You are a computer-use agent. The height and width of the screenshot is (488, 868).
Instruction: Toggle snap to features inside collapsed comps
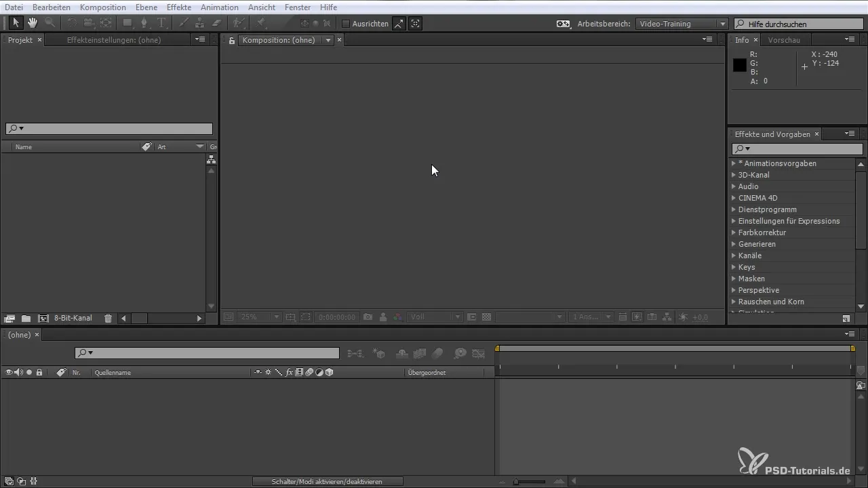[x=415, y=24]
